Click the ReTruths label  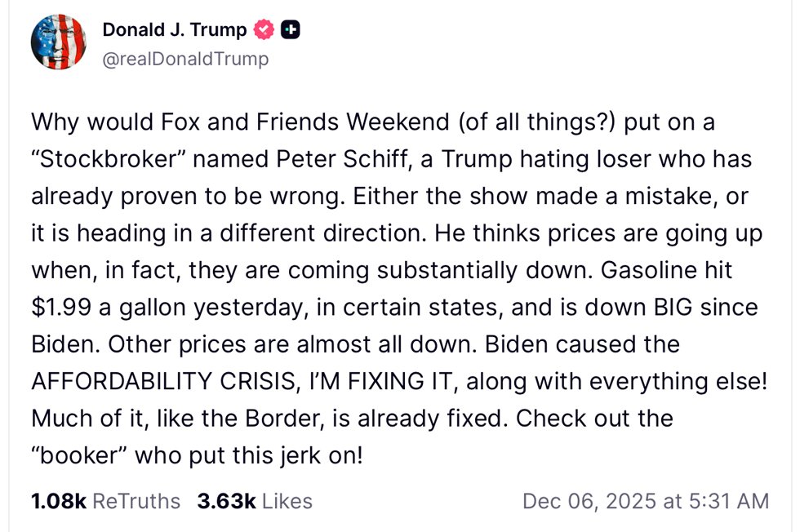136,500
